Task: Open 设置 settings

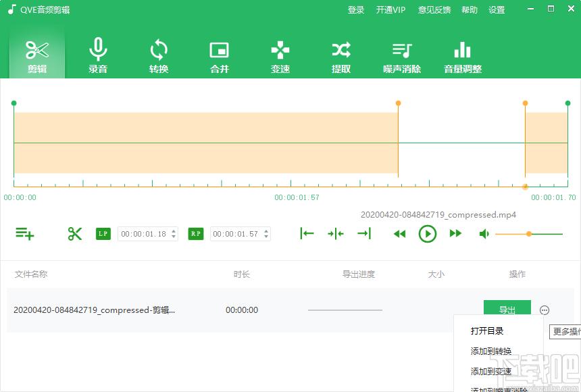Action: point(497,10)
